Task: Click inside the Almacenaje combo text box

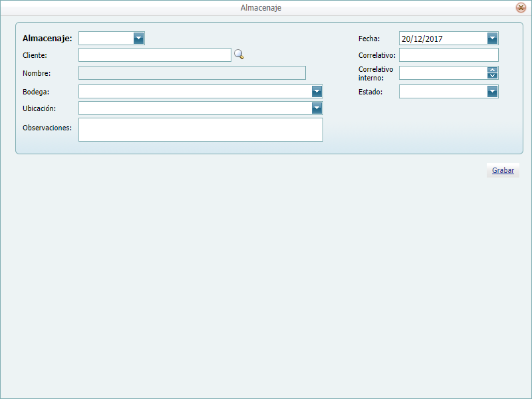Action: click(x=106, y=39)
